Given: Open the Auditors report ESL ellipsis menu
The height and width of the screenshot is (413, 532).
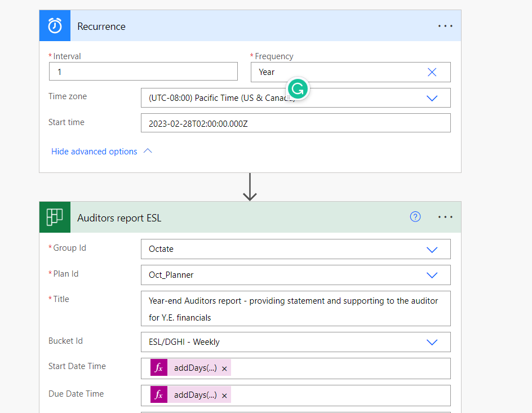Looking at the screenshot, I should [x=445, y=217].
